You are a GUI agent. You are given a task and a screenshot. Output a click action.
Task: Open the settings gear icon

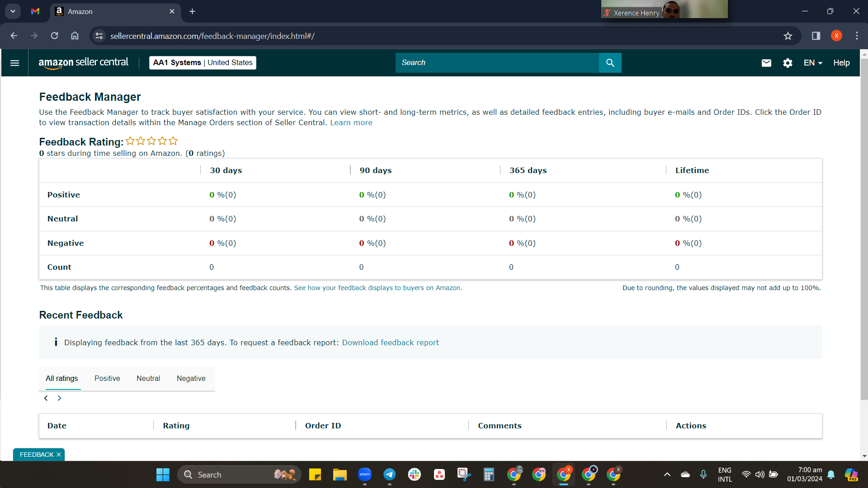pyautogui.click(x=788, y=63)
